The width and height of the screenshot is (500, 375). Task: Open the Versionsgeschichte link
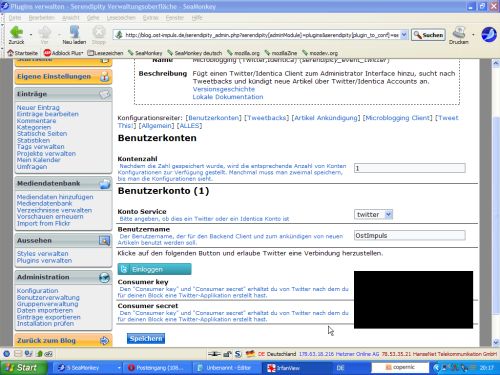click(224, 89)
